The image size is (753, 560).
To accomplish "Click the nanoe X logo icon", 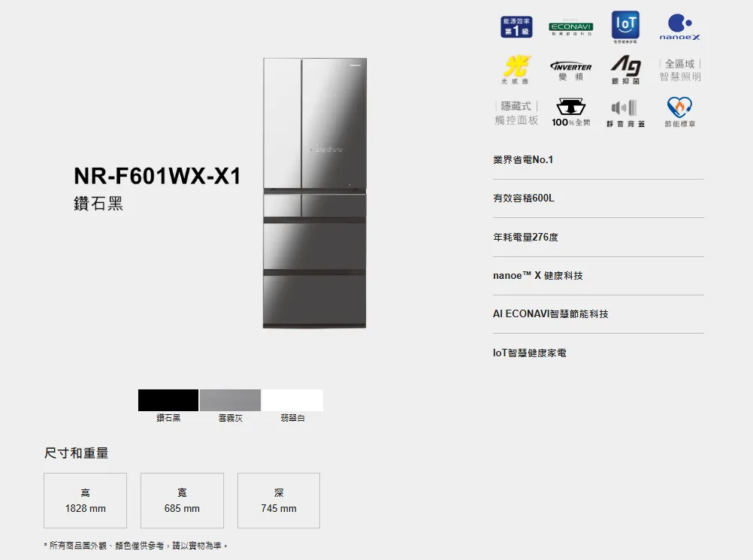I will point(679,27).
